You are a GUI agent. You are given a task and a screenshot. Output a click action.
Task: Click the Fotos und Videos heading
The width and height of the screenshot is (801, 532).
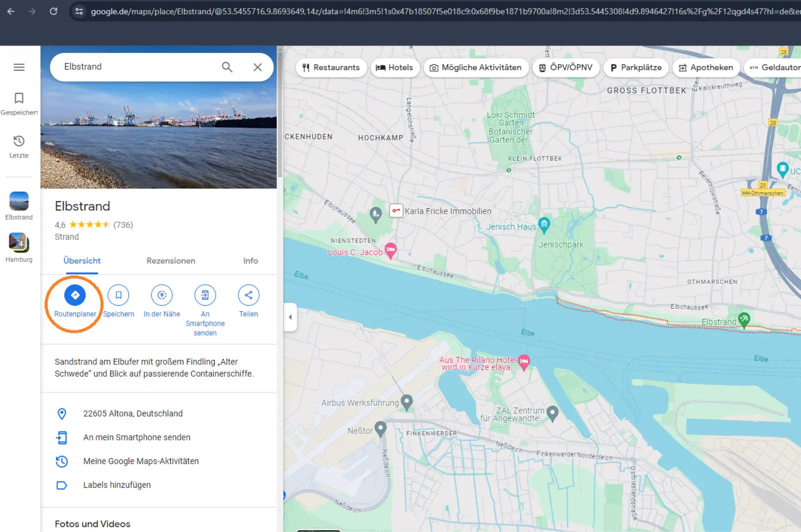pos(93,524)
